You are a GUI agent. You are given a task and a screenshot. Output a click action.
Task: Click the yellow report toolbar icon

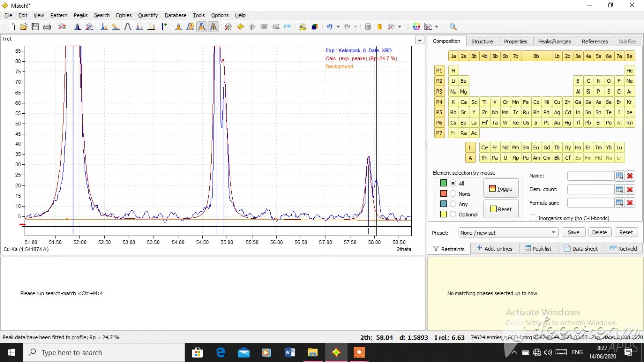(x=302, y=27)
